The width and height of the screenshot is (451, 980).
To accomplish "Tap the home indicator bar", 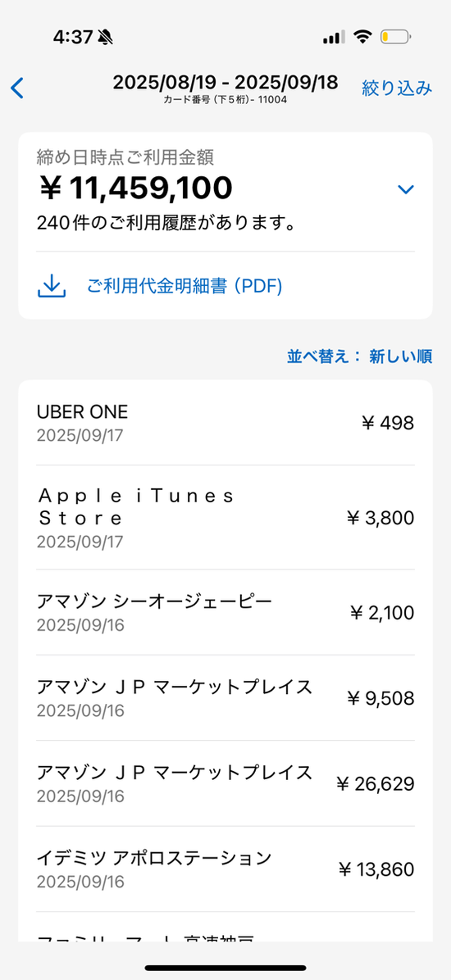I will pos(225,968).
